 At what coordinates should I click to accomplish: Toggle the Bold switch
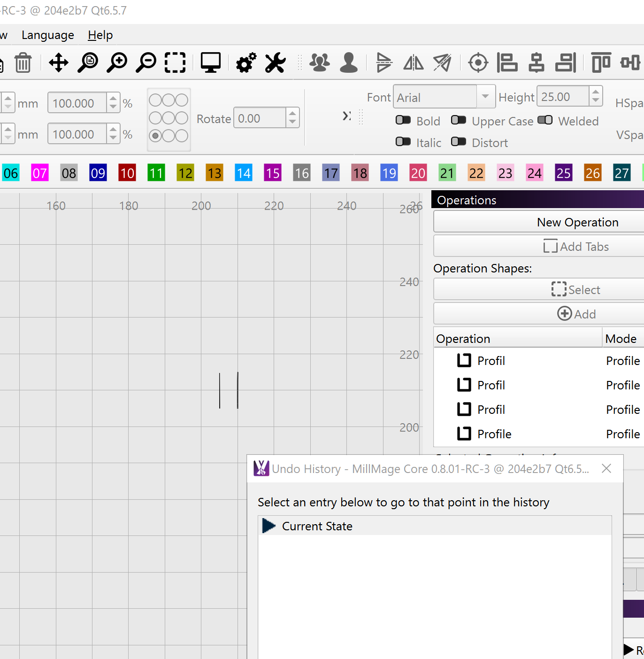403,120
